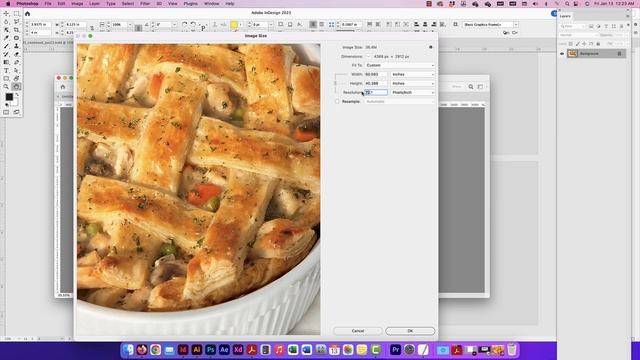Click the Cancel button
This screenshot has width=640, height=360.
358,331
